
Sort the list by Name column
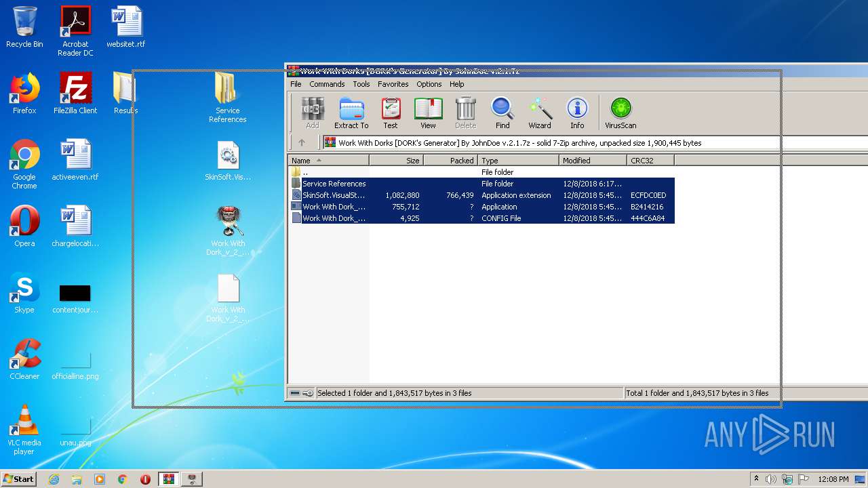[x=329, y=161]
